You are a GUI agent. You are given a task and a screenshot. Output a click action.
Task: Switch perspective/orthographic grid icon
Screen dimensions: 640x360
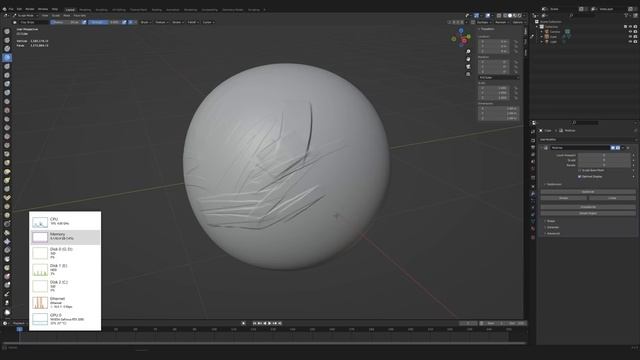pos(468,74)
